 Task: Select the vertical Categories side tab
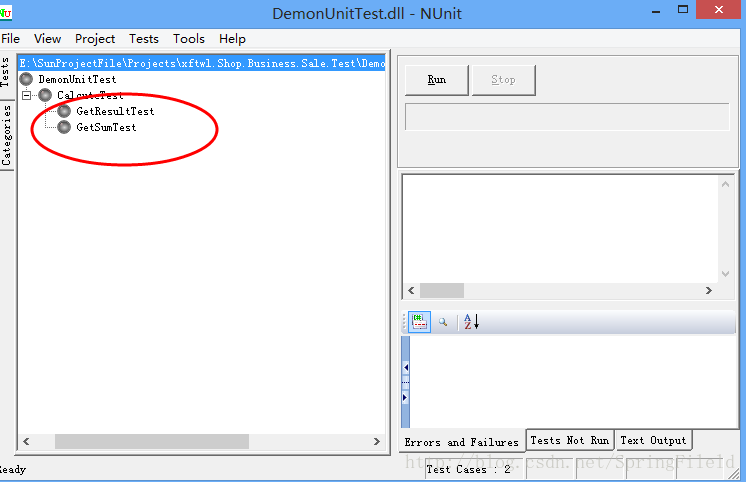click(x=6, y=135)
